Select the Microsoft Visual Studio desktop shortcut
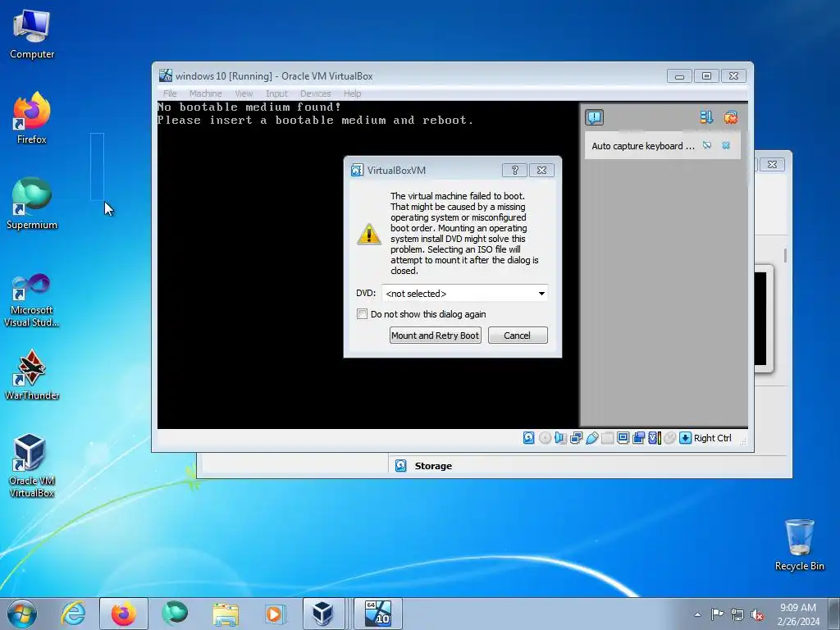The height and width of the screenshot is (630, 840). [x=32, y=299]
